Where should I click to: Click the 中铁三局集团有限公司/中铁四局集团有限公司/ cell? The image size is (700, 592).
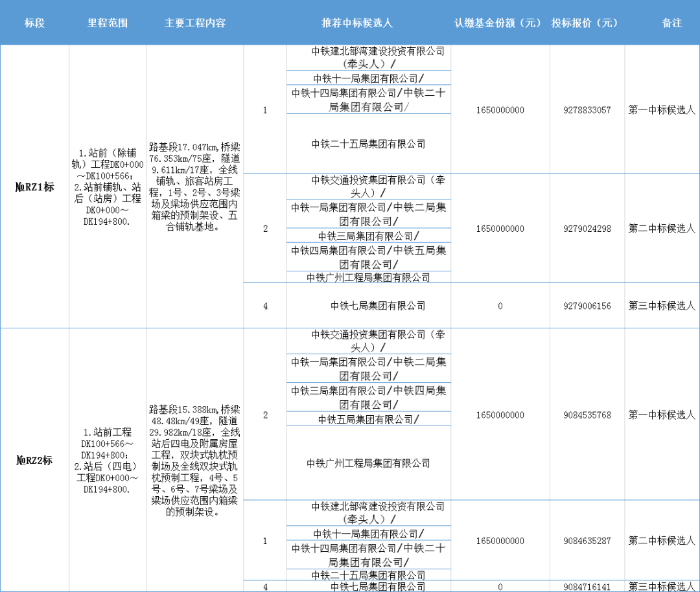click(x=369, y=398)
